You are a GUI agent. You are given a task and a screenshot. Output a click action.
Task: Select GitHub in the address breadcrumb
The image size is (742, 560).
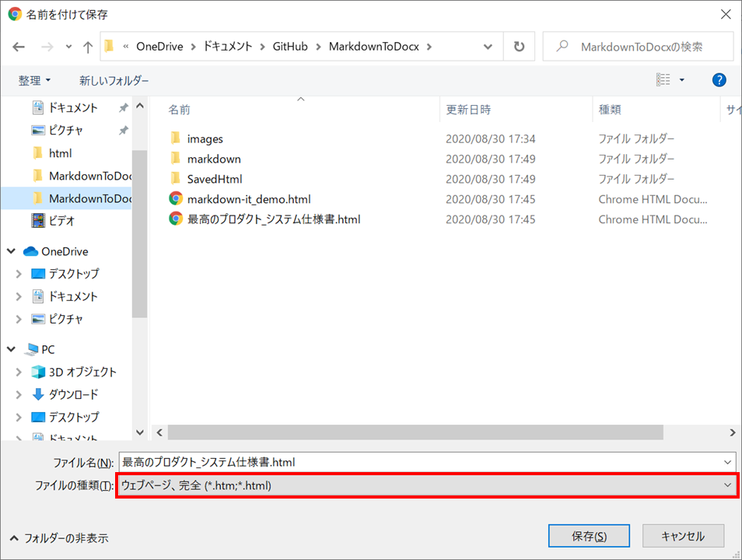(290, 47)
